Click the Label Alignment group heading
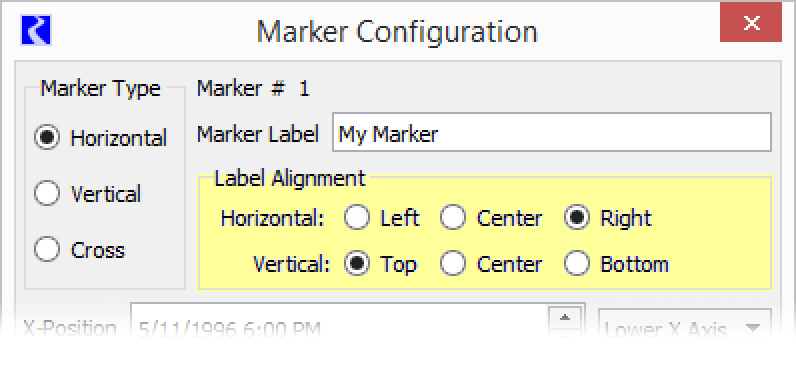The height and width of the screenshot is (366, 796). (x=290, y=178)
